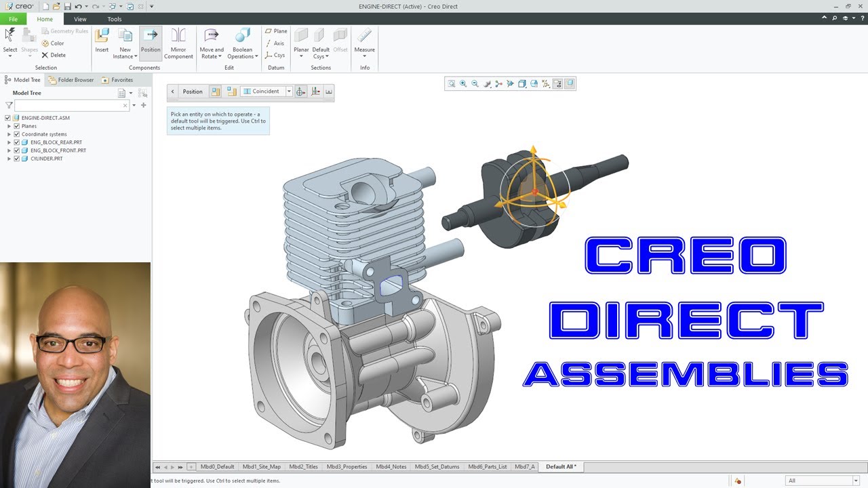
Task: Toggle the second placement mode button in Position toolbar
Action: pyautogui.click(x=231, y=91)
